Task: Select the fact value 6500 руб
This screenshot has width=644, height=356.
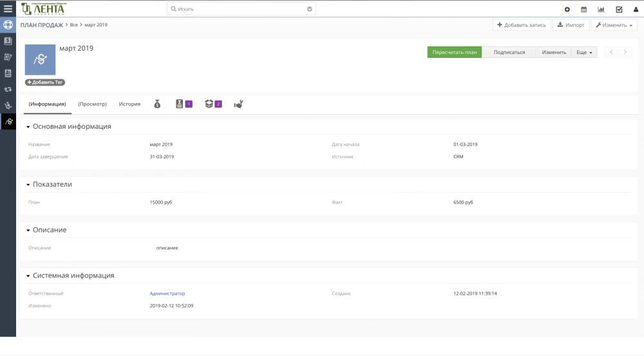Action: pyautogui.click(x=463, y=202)
